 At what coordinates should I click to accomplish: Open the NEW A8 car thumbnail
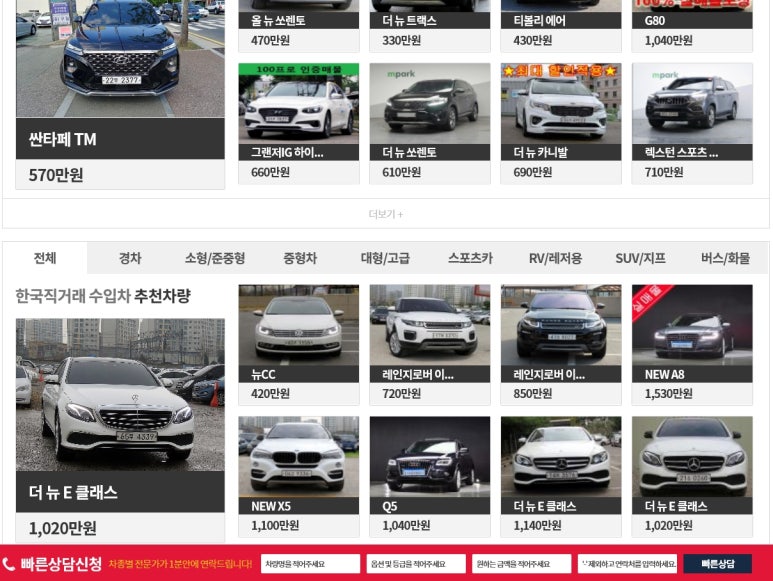pyautogui.click(x=692, y=325)
